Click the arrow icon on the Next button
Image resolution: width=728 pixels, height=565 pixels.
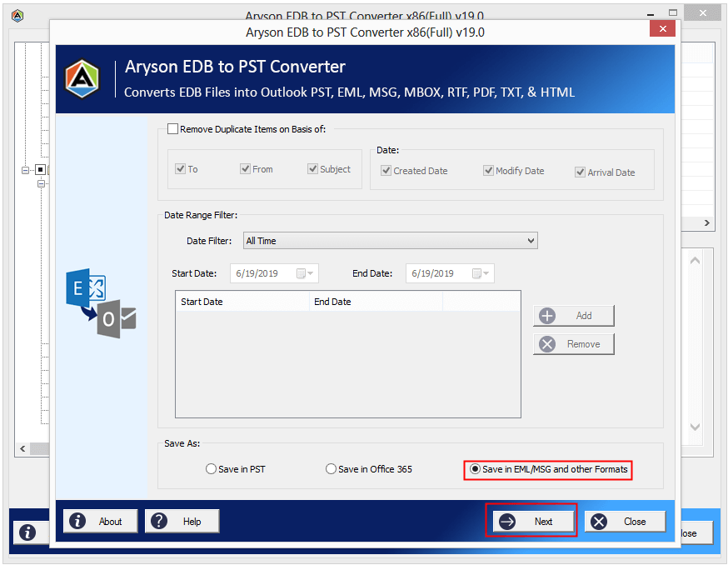507,522
